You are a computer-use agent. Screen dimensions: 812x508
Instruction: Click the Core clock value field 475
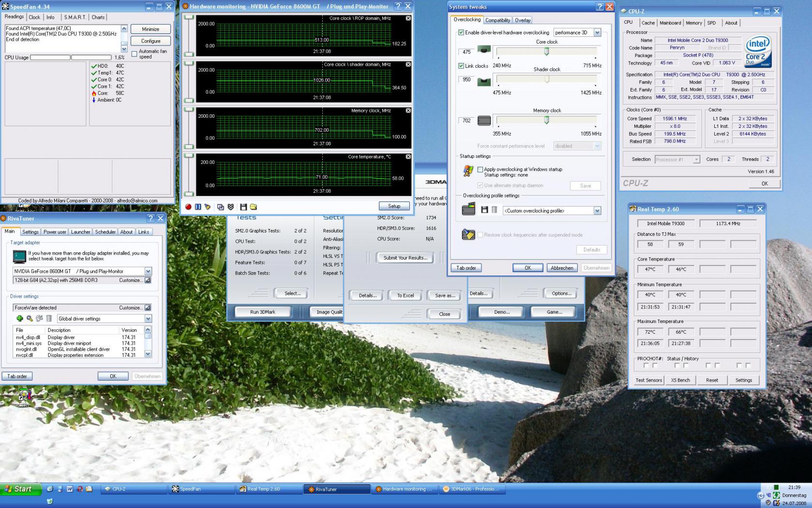point(466,52)
